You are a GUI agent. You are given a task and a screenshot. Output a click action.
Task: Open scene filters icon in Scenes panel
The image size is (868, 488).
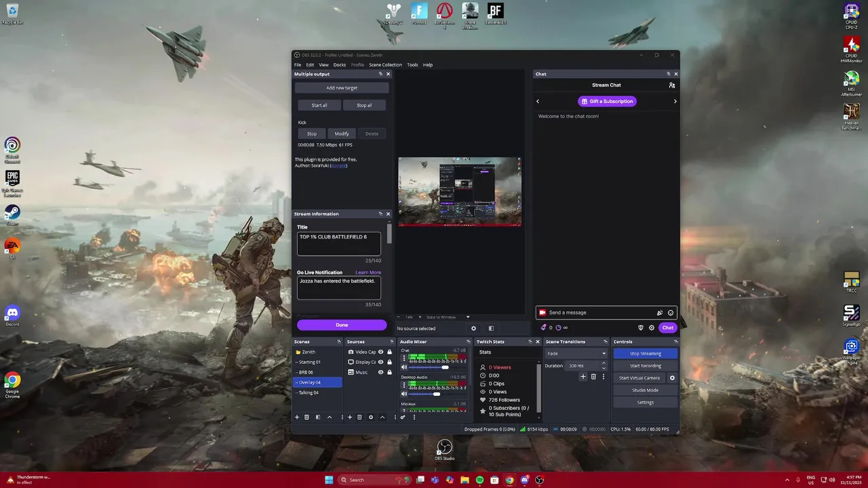pos(317,417)
